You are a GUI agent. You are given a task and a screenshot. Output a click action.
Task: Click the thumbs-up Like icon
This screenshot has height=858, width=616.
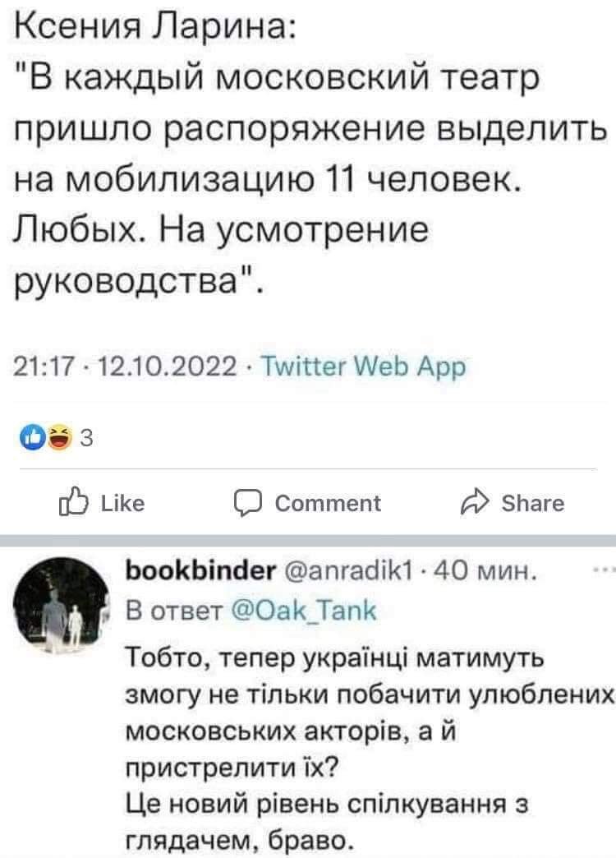72,502
